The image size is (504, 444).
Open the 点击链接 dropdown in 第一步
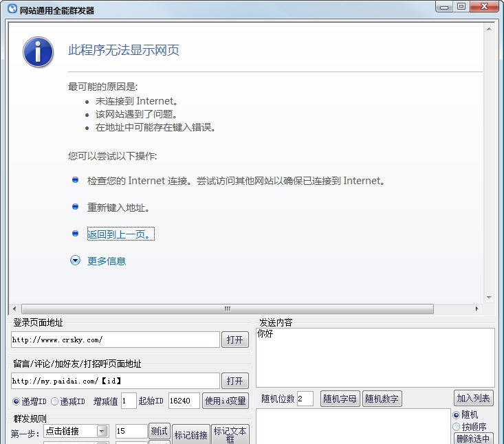[102, 431]
